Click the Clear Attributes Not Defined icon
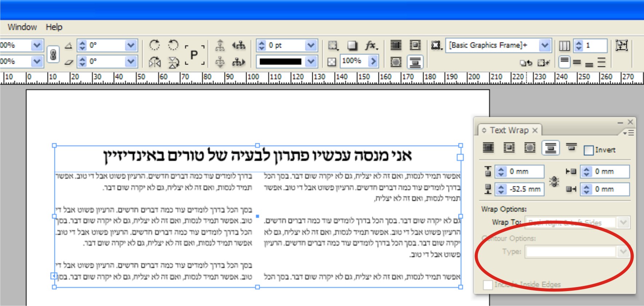This screenshot has width=644, height=306. (544, 63)
